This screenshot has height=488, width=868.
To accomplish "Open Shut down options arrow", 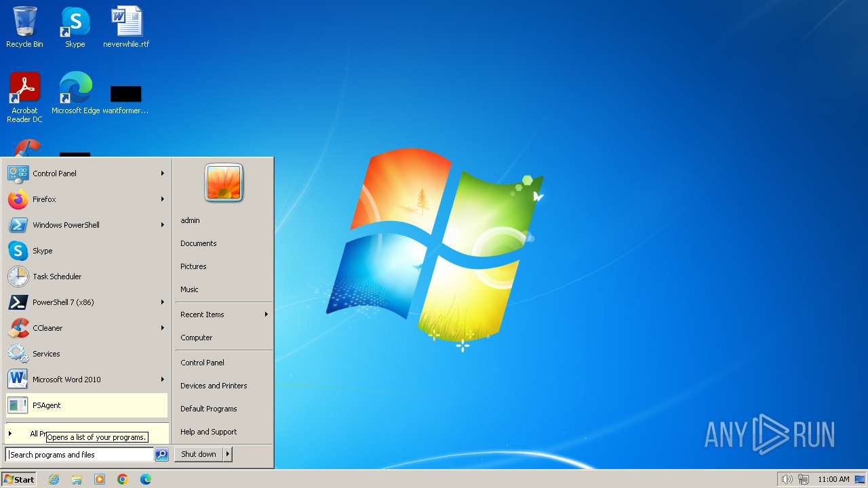I will [228, 454].
